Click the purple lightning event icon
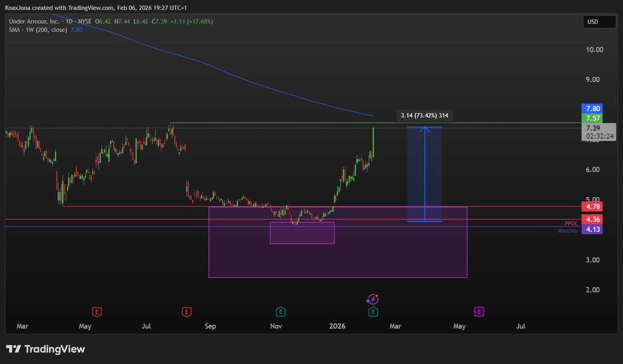Image resolution: width=623 pixels, height=364 pixels. point(372,299)
